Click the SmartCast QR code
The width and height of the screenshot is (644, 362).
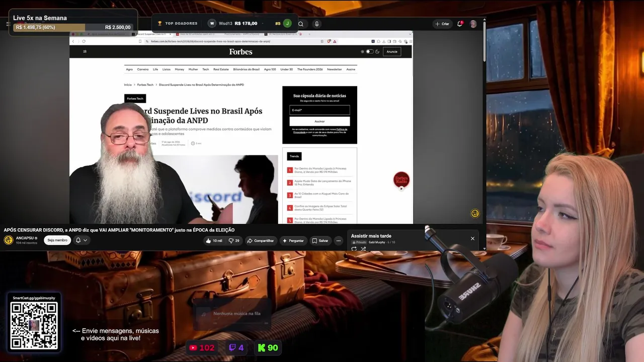click(34, 325)
